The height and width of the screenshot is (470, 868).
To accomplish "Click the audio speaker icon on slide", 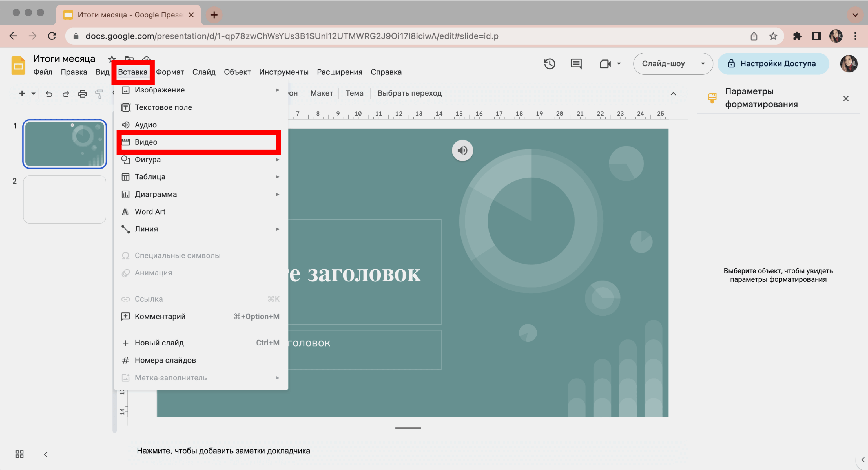I will pos(462,151).
